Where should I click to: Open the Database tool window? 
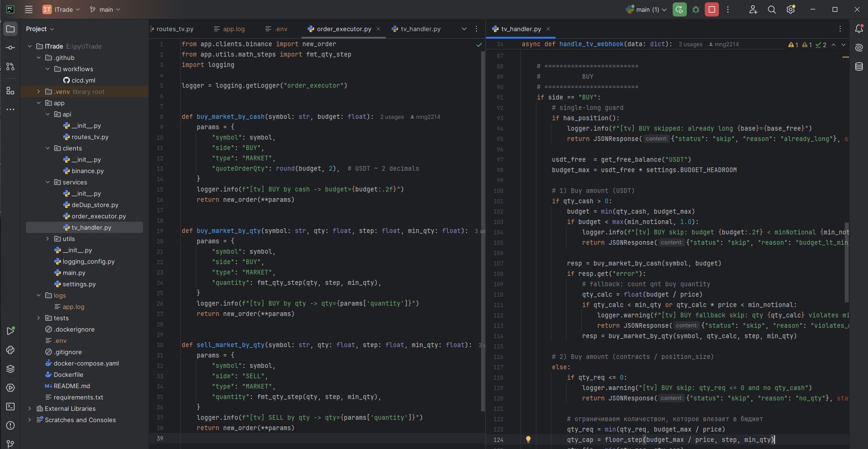pos(859,67)
